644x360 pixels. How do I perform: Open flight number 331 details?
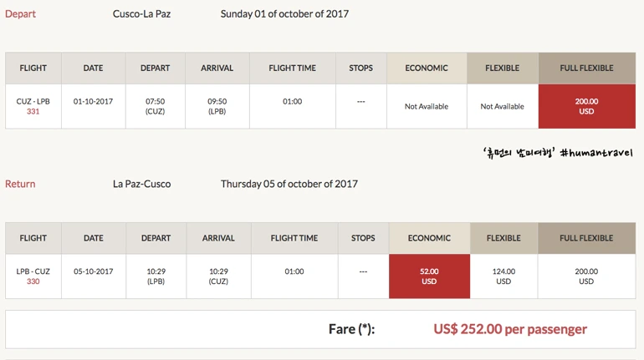click(x=33, y=112)
